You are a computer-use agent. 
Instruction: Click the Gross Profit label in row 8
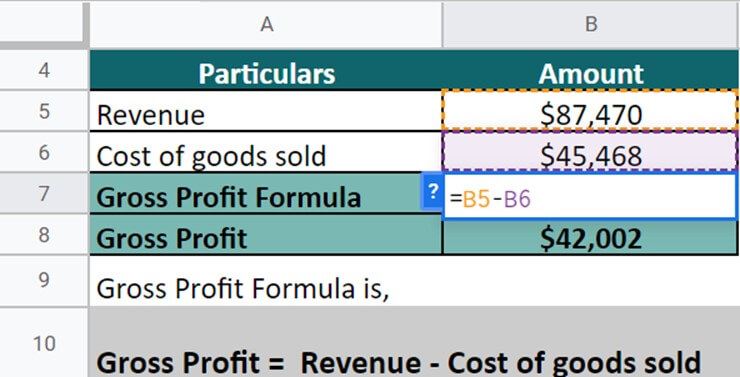266,235
